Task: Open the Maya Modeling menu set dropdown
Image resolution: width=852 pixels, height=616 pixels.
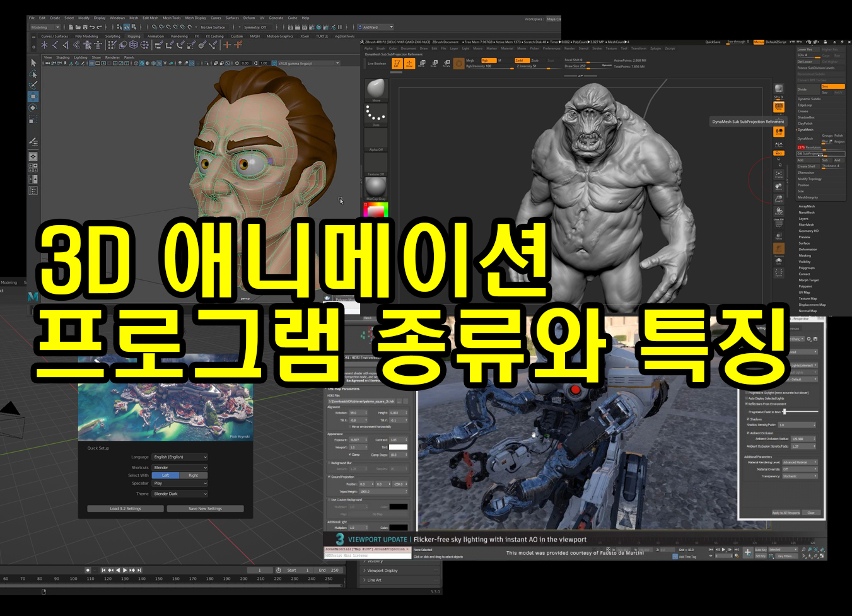Action: click(45, 27)
